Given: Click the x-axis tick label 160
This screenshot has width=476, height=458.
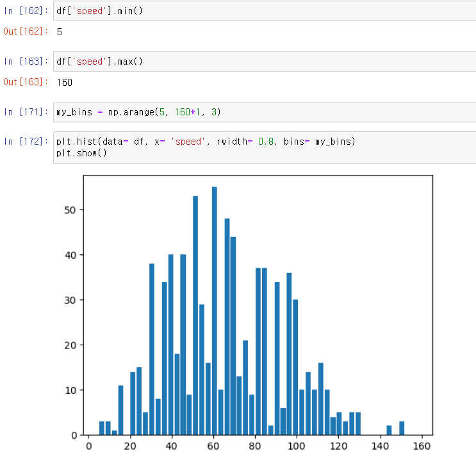Looking at the screenshot, I should [422, 446].
